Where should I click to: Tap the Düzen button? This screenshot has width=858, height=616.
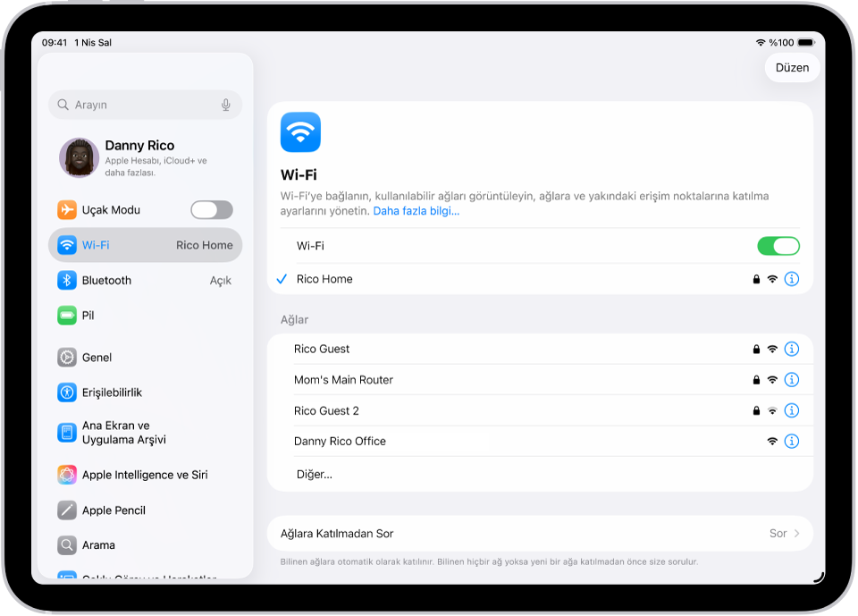click(x=792, y=68)
